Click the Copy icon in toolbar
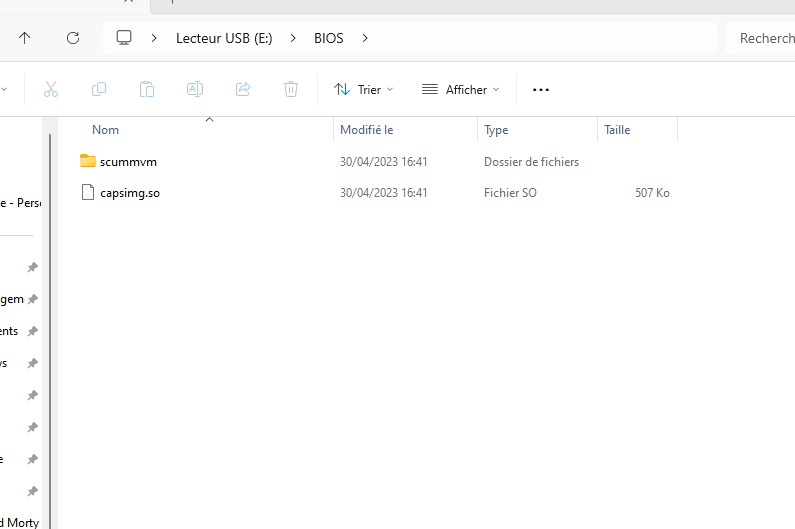795x529 pixels. click(x=99, y=89)
